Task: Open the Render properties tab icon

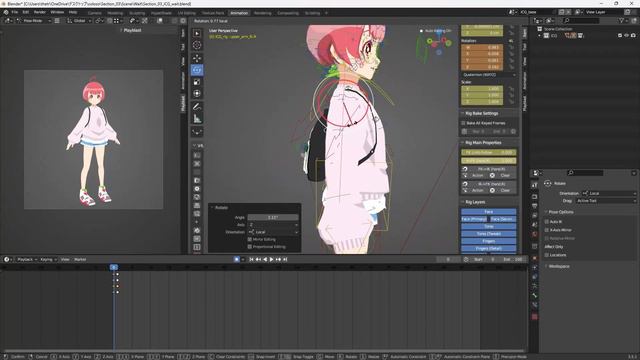Action: click(534, 196)
